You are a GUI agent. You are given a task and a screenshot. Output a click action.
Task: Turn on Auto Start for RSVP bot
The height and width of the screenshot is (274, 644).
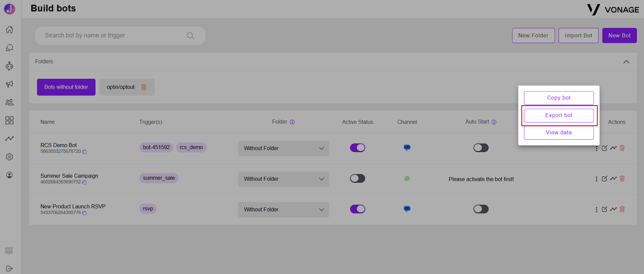[x=481, y=209]
